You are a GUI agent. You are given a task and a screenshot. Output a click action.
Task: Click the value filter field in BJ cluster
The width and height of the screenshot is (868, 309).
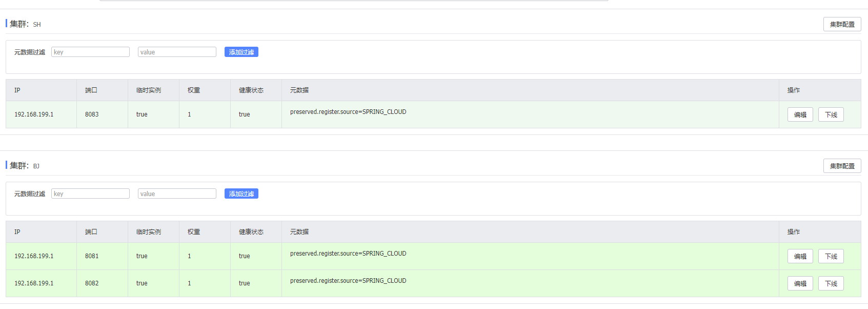177,194
